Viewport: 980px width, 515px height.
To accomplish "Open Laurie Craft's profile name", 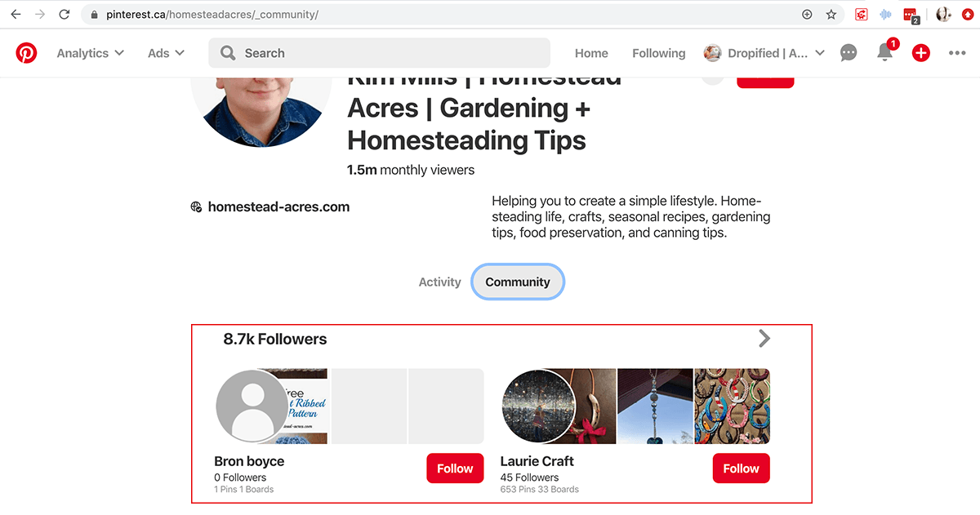I will tap(537, 461).
